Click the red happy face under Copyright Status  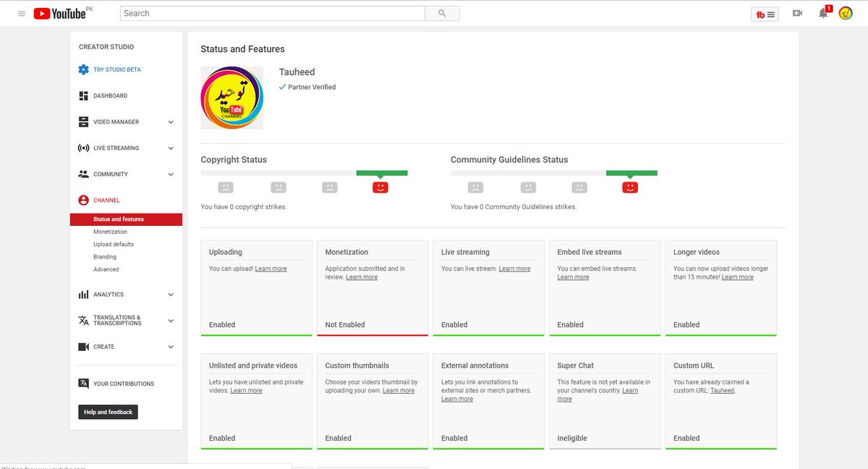tap(380, 187)
